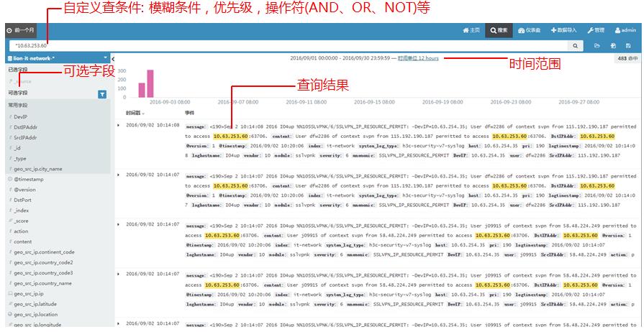The image size is (644, 332).
Task: Go to 主页 home tab
Action: point(471,31)
